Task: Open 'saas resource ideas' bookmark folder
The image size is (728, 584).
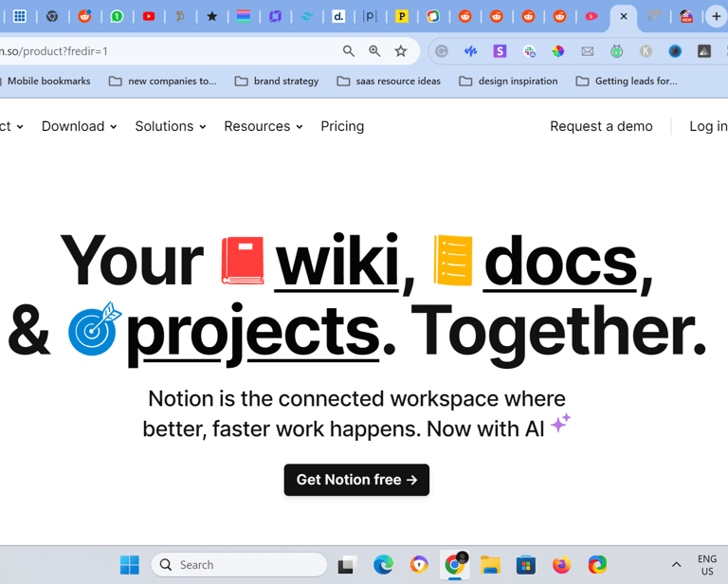Action: [x=389, y=82]
